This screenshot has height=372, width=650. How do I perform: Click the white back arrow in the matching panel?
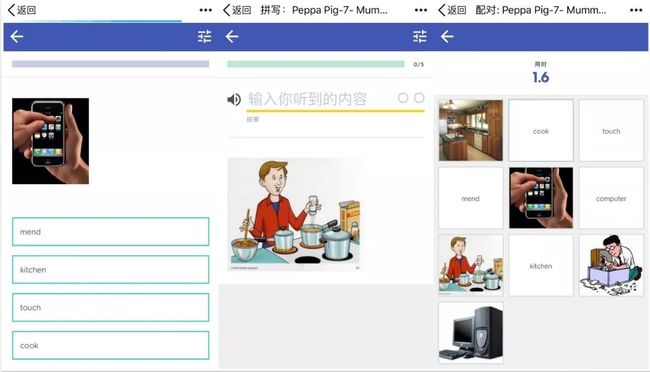(447, 36)
